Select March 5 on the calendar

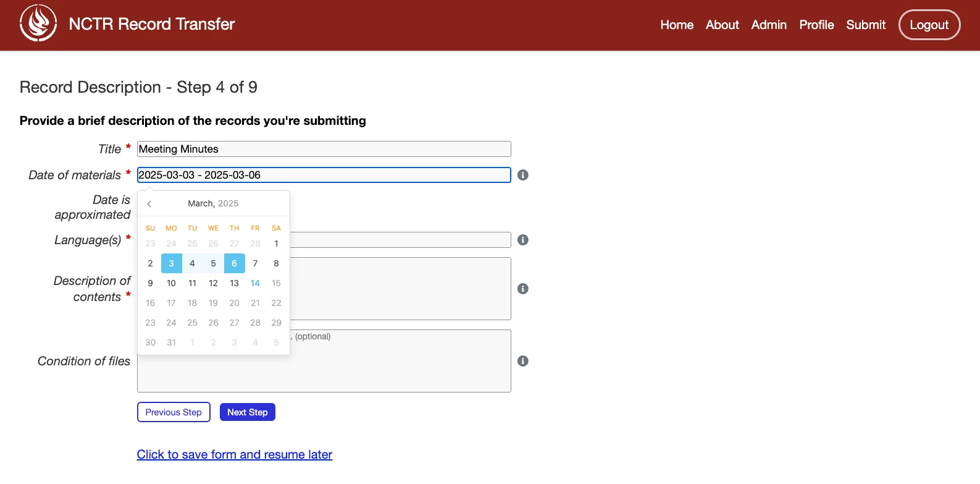pyautogui.click(x=213, y=263)
